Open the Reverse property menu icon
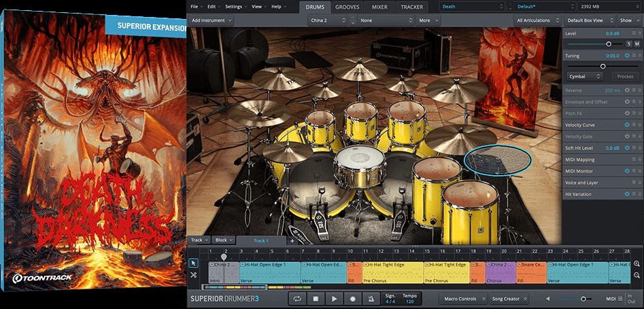 pyautogui.click(x=634, y=90)
